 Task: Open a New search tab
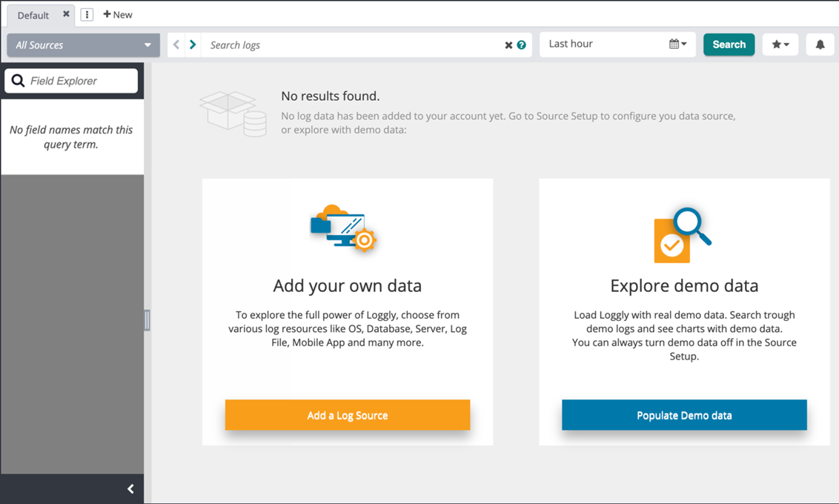click(118, 15)
